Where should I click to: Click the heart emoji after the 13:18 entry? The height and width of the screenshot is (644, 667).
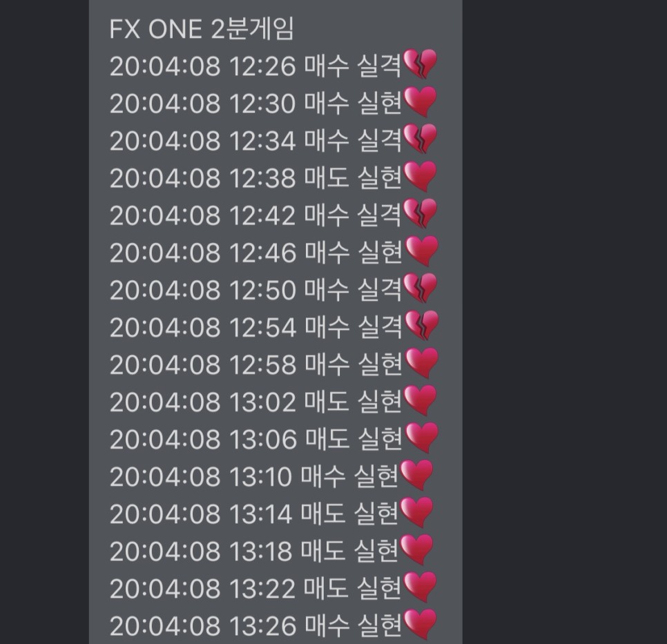416,550
